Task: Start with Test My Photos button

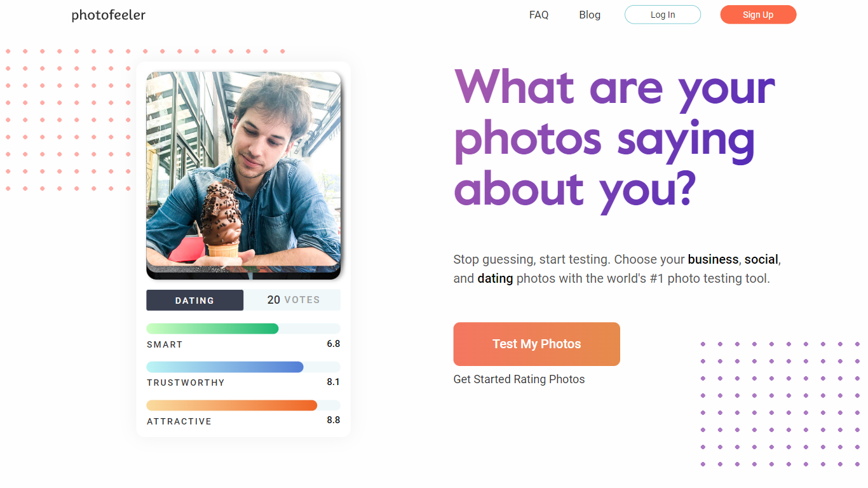Action: pyautogui.click(x=536, y=344)
